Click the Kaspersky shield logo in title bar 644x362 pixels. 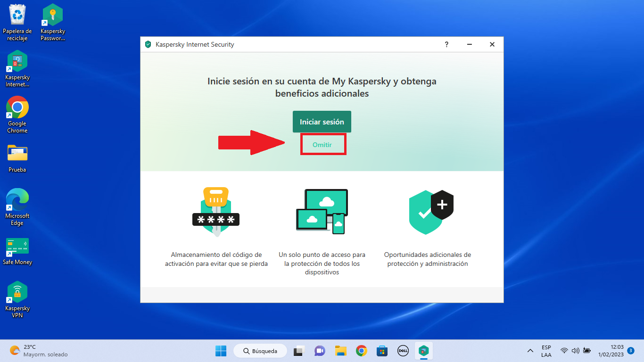(148, 44)
